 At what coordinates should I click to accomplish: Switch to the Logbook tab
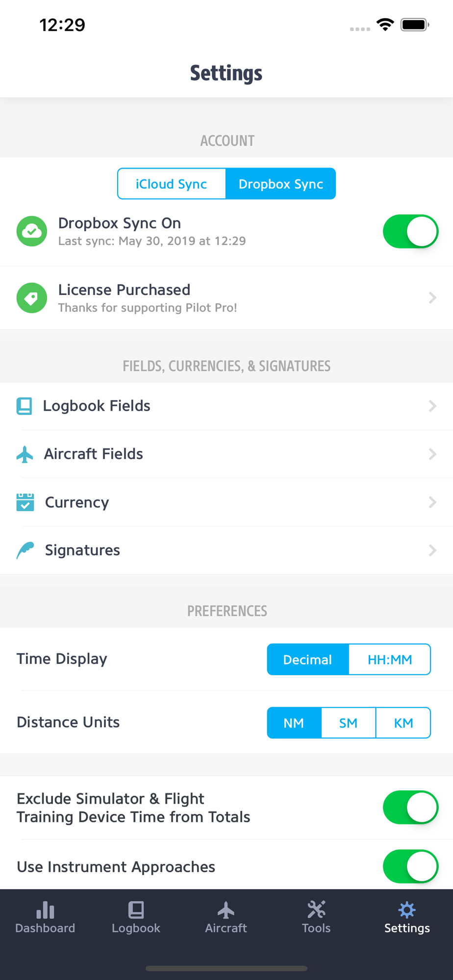[x=136, y=917]
